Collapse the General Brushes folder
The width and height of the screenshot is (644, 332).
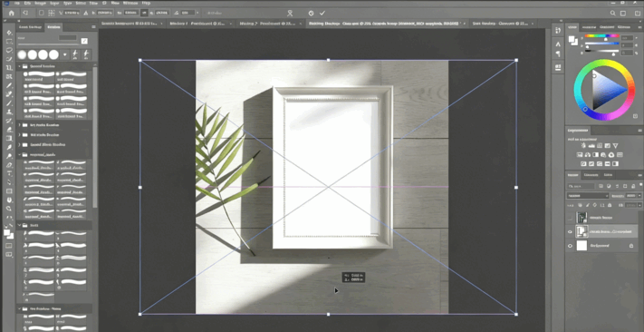click(19, 66)
